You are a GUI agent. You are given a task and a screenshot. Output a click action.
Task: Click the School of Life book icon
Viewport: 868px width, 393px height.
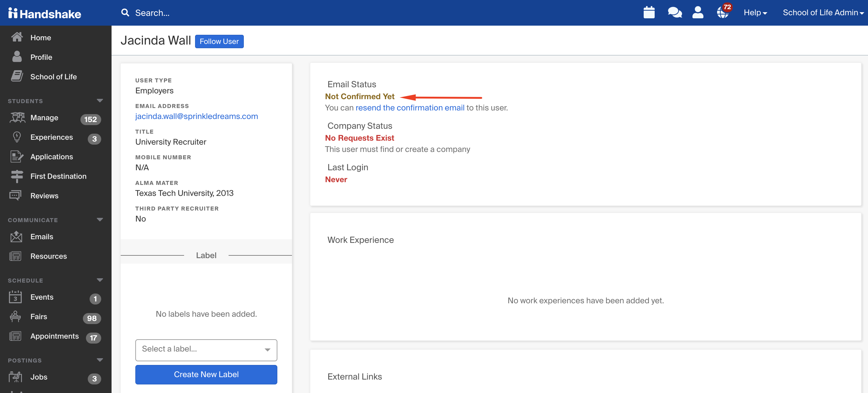click(17, 76)
